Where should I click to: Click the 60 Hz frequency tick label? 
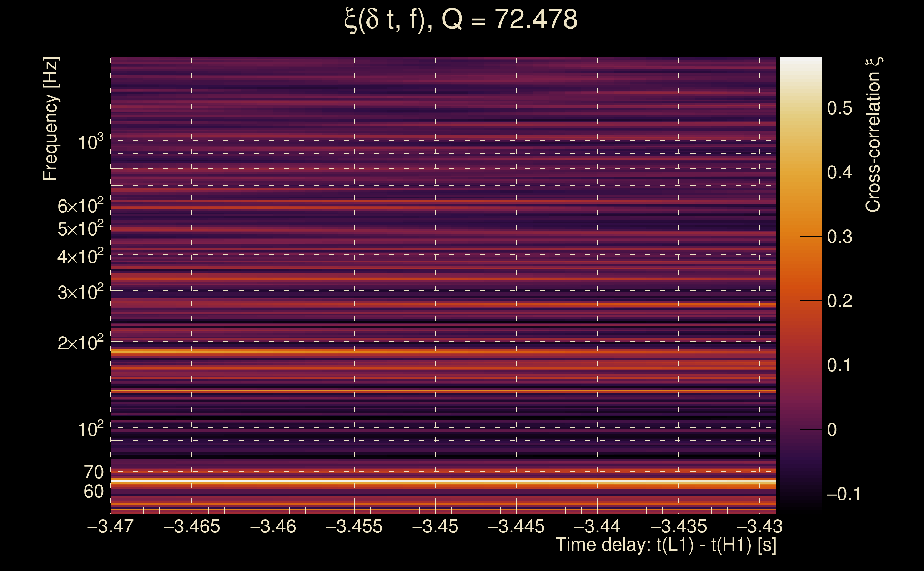(x=93, y=492)
